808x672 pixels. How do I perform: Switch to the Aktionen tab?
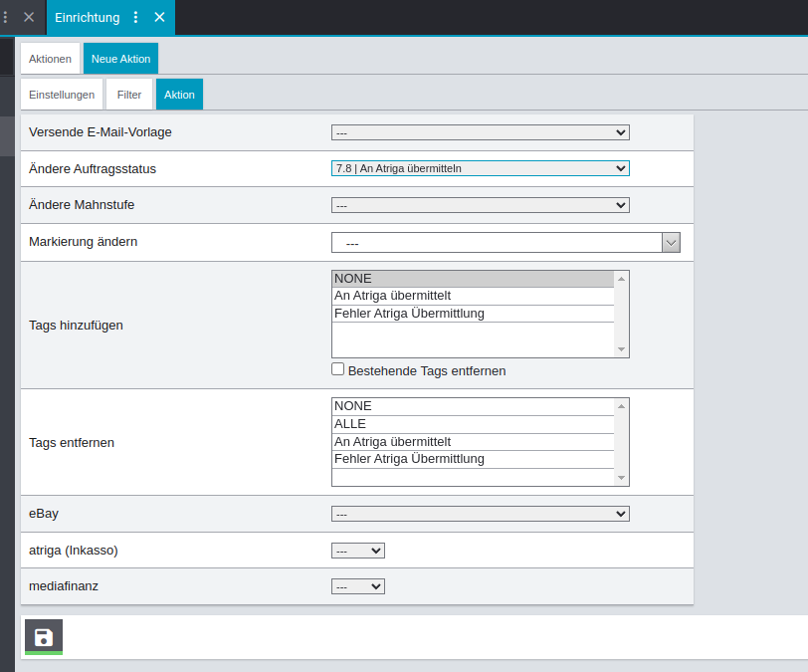(x=50, y=59)
